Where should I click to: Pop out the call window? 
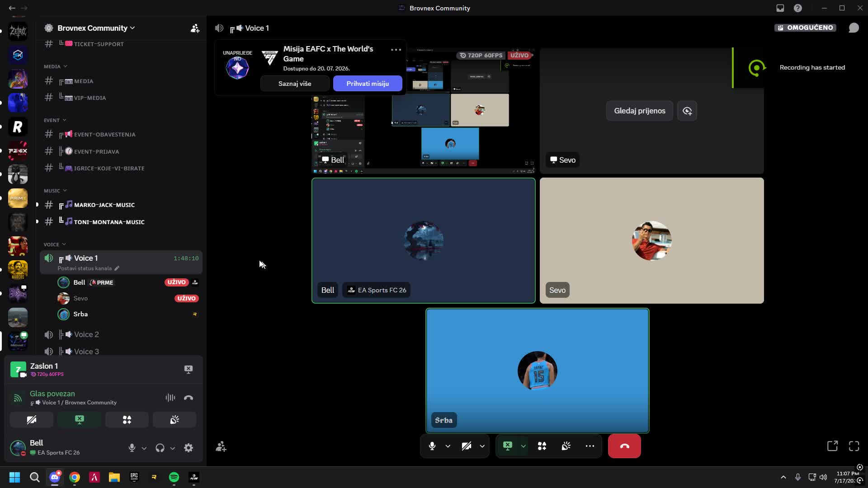pos(832,446)
